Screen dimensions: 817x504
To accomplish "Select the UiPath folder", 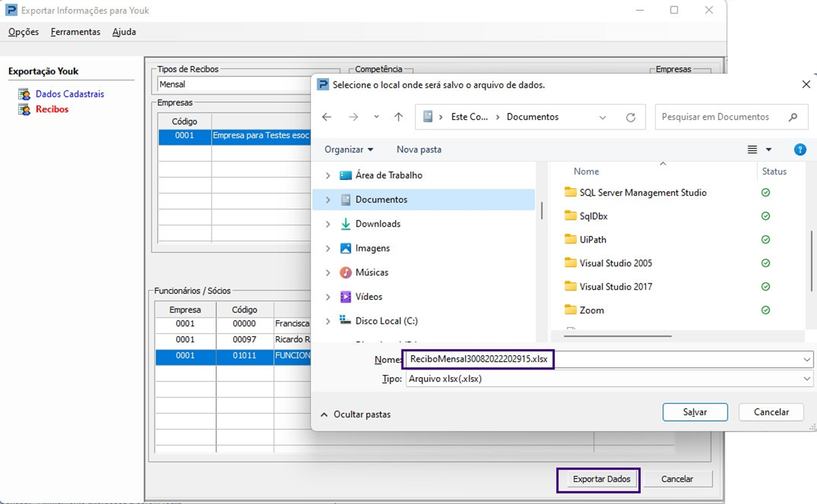I will (x=592, y=240).
